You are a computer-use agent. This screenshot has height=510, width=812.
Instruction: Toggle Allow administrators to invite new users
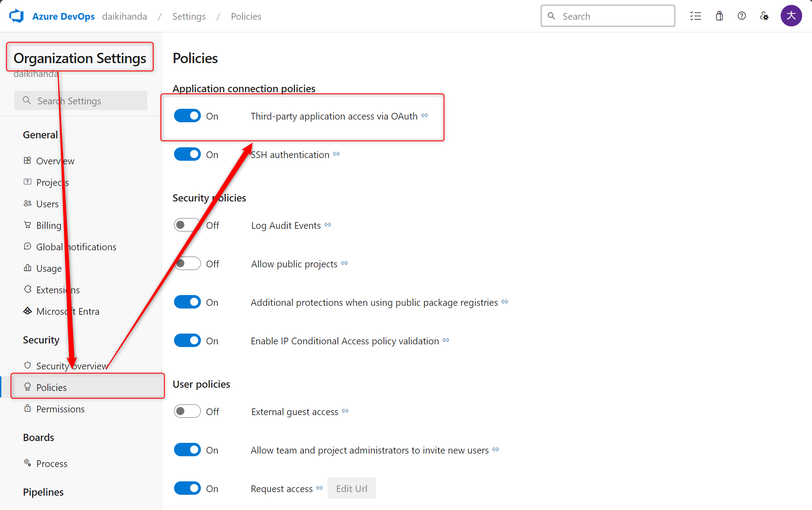187,450
